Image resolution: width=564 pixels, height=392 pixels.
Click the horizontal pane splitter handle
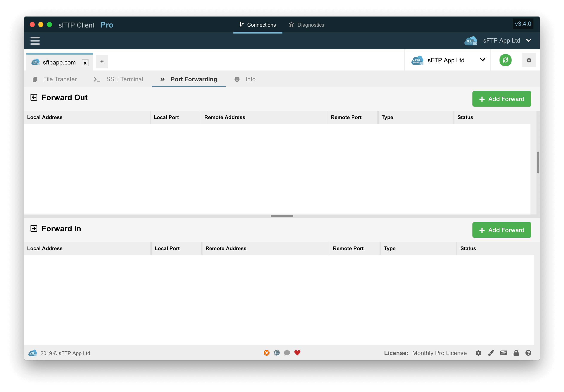click(x=282, y=216)
